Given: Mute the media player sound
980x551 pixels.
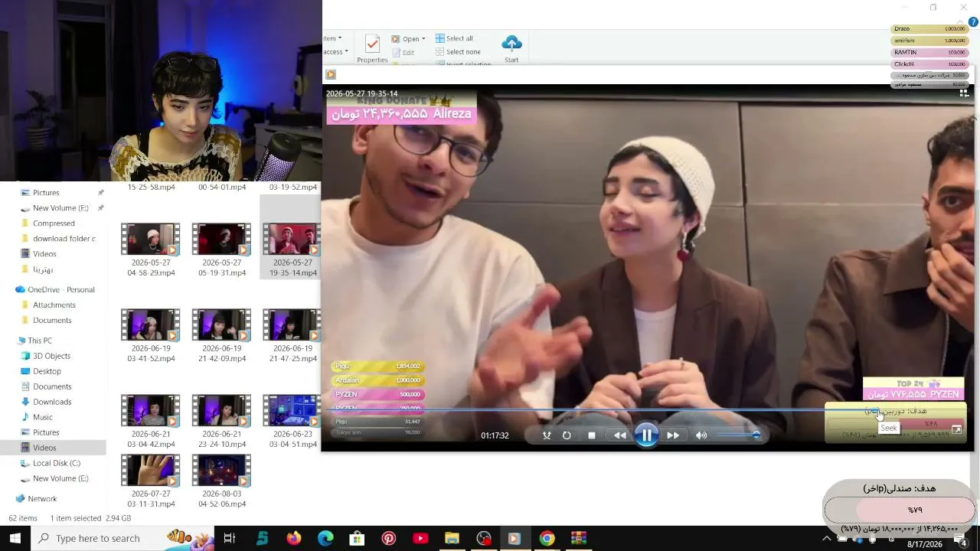Looking at the screenshot, I should [701, 435].
